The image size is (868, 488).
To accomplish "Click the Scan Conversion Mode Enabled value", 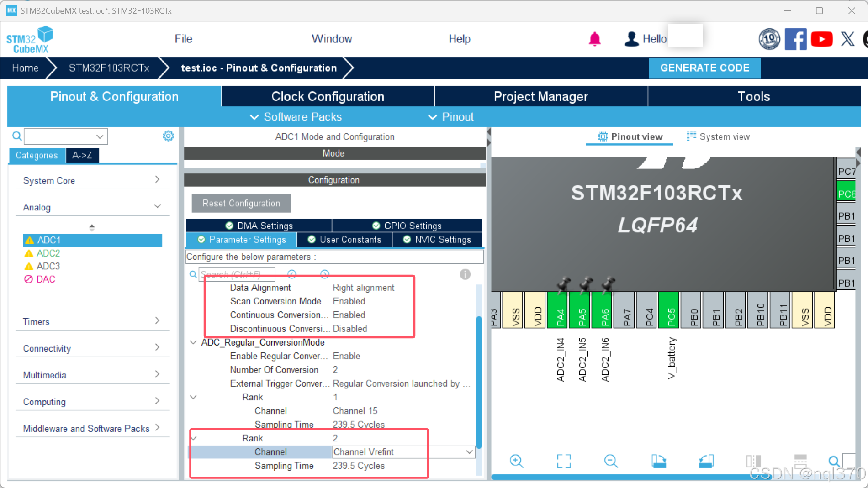I will click(x=349, y=301).
